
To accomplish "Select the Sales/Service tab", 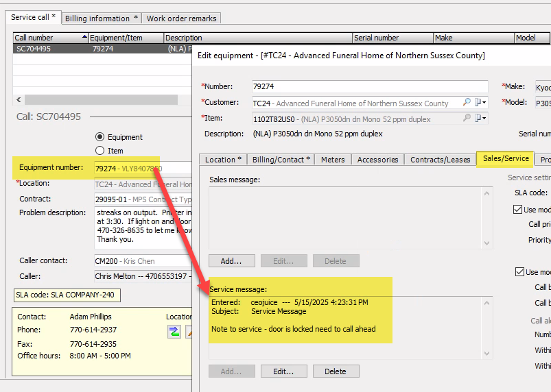I will pos(505,158).
